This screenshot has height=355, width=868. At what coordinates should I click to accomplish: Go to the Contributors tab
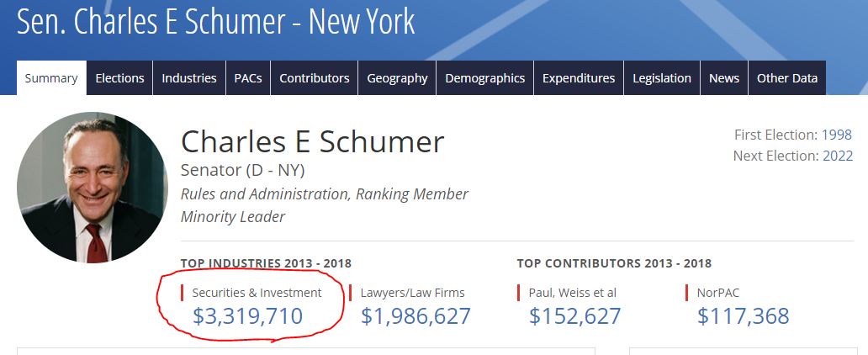pos(315,78)
